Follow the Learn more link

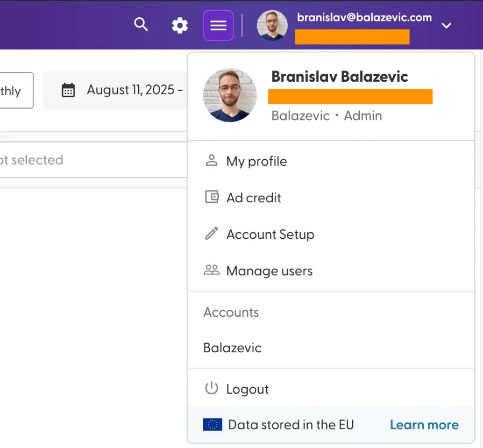(x=424, y=425)
